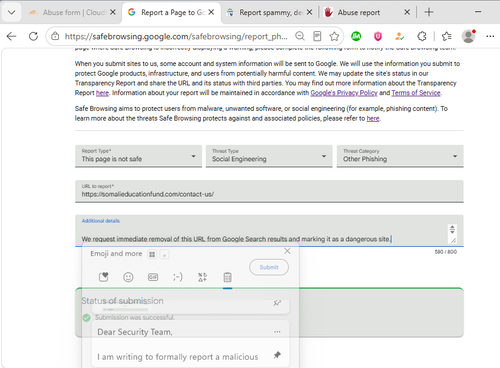Select the Symbols category
Image resolution: width=500 pixels, height=368 pixels.
click(x=202, y=277)
